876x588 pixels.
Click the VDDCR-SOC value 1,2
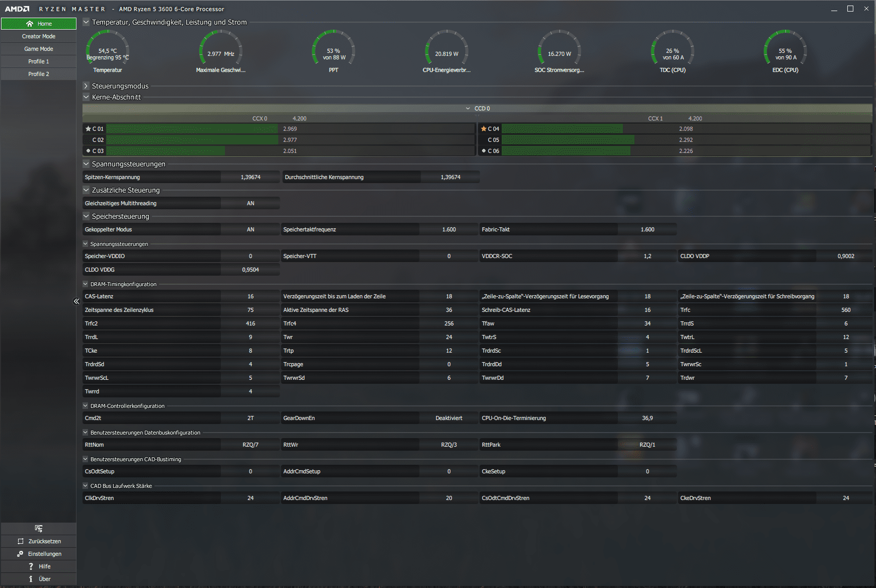(648, 256)
